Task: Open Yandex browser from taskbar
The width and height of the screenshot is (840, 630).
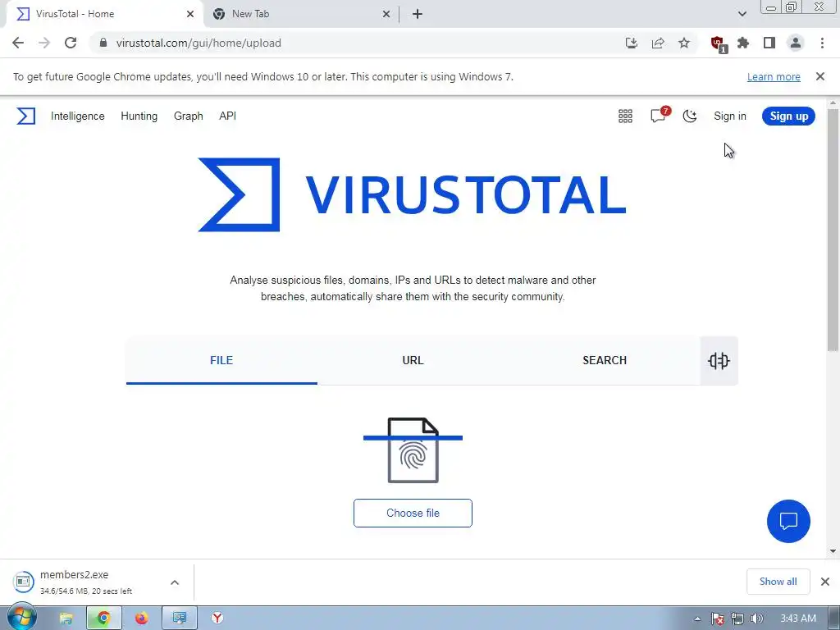Action: pos(217,619)
